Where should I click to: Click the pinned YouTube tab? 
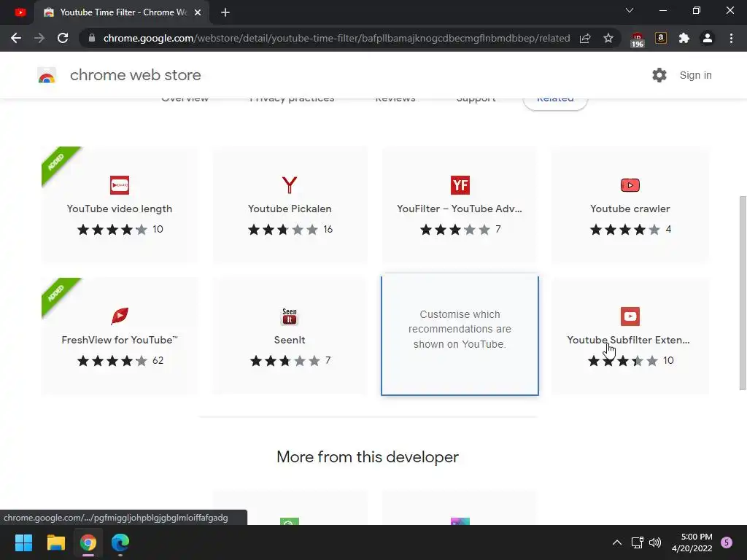pyautogui.click(x=20, y=12)
